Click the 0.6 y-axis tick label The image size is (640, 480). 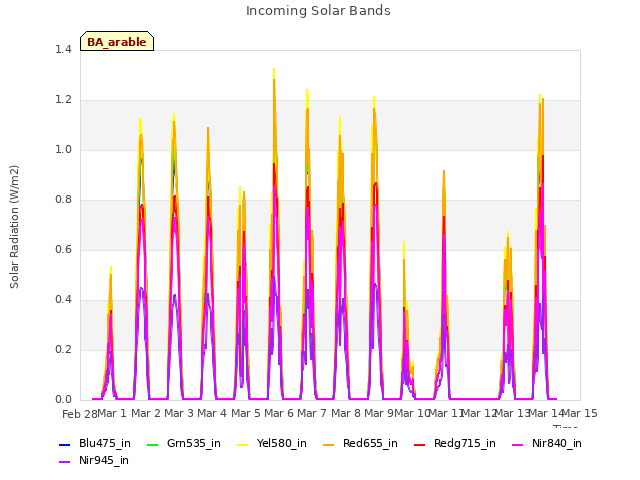click(63, 250)
